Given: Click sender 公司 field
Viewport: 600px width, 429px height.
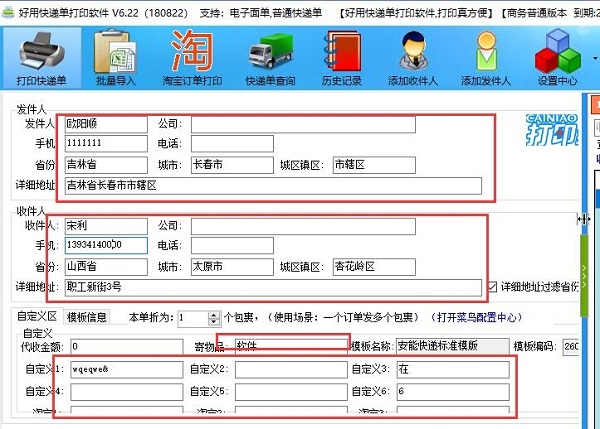Looking at the screenshot, I should click(303, 124).
